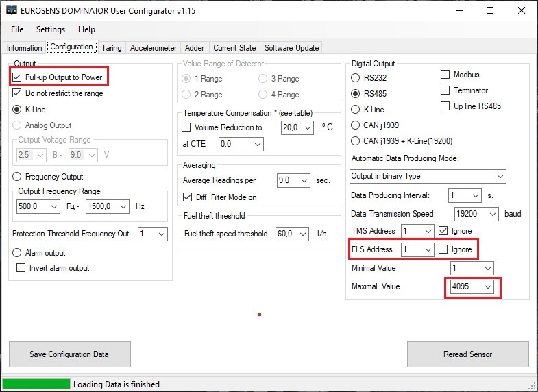Click the green loading progress bar
This screenshot has width=538, height=392.
36,384
